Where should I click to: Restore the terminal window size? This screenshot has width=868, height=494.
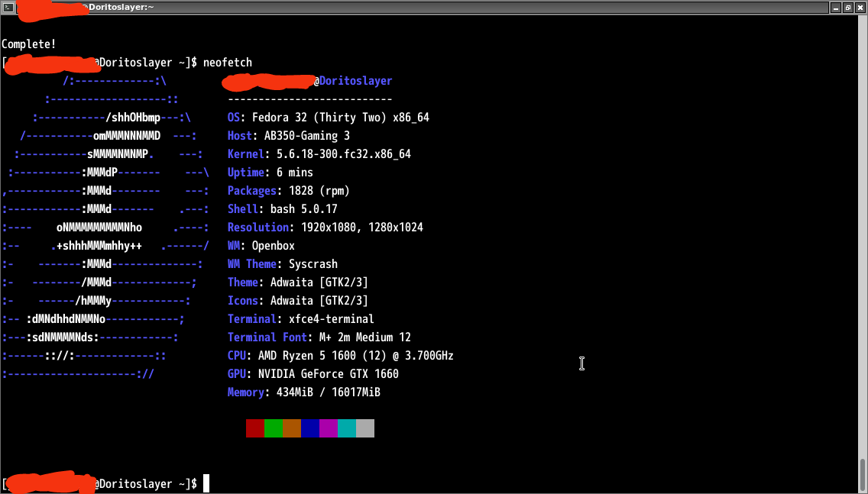pos(847,7)
